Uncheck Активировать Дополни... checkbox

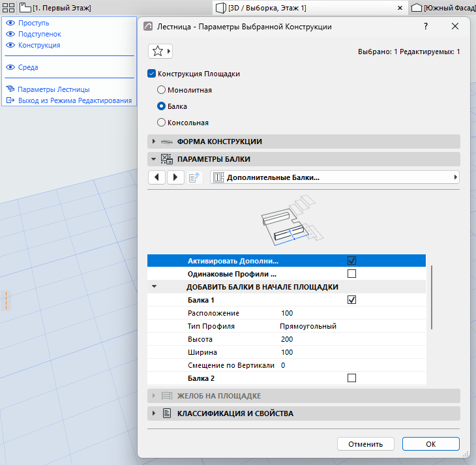coord(351,261)
